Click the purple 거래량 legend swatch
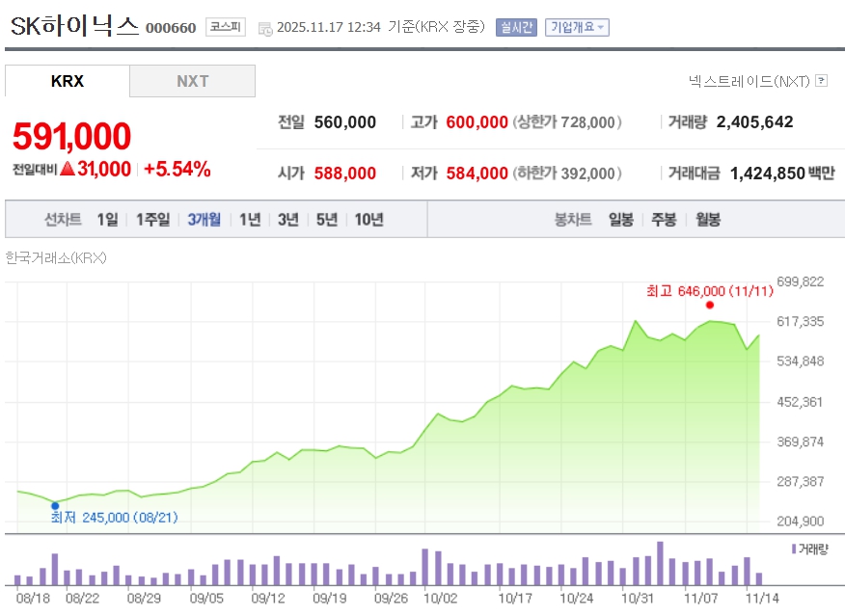845x616 pixels. click(x=793, y=549)
